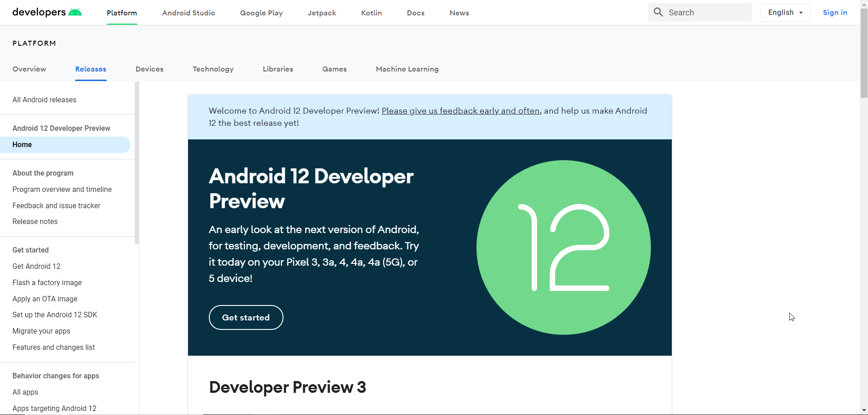868x415 pixels.
Task: Go to the Jetpack section
Action: point(322,13)
